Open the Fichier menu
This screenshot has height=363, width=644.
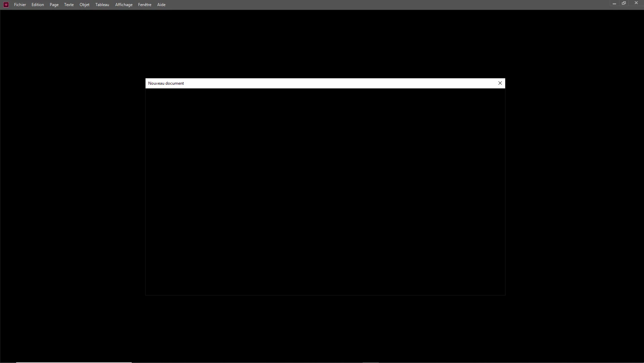tap(20, 5)
